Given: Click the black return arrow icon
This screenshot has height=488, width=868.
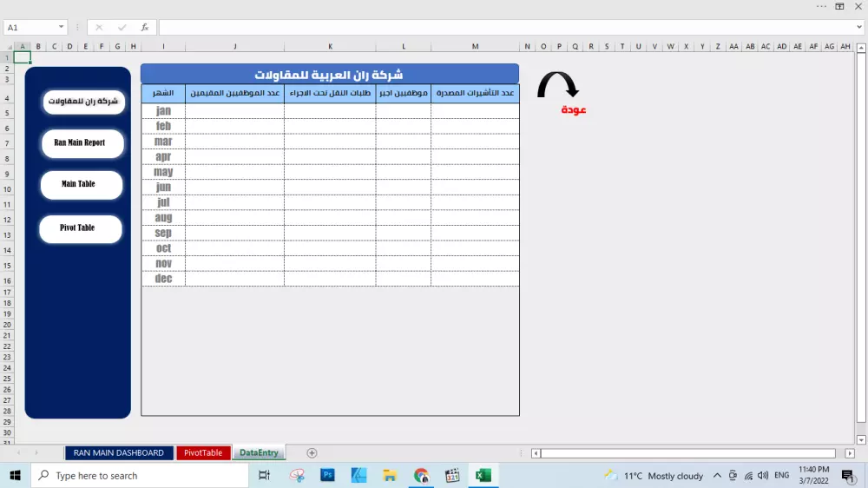Looking at the screenshot, I should point(558,85).
